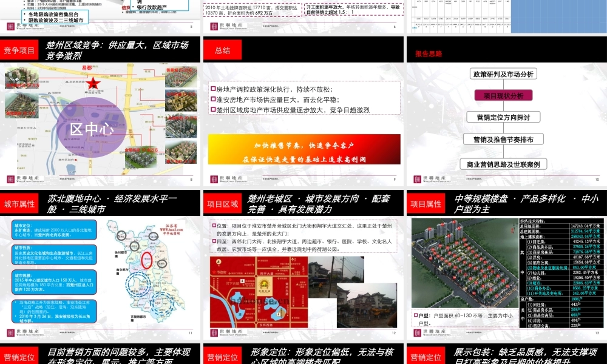Select the 总结 slide thumbnail
This screenshot has height=364, width=607.
click(x=303, y=111)
